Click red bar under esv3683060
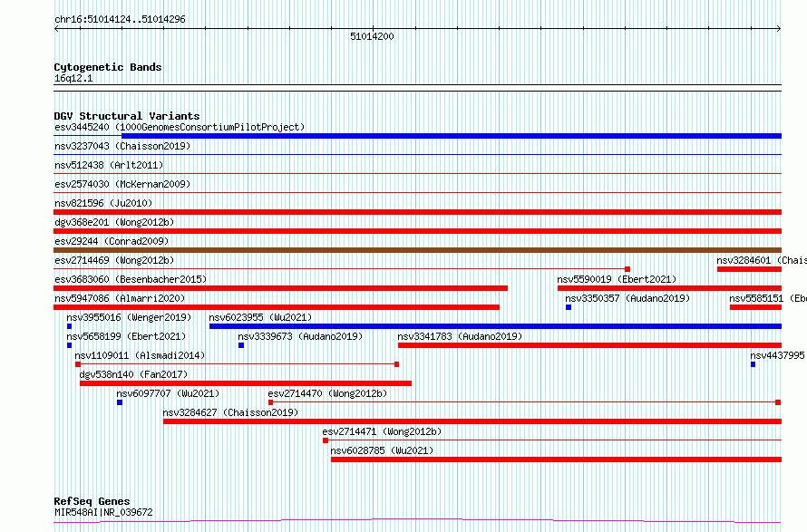Image resolution: width=807 pixels, height=532 pixels. tap(280, 288)
